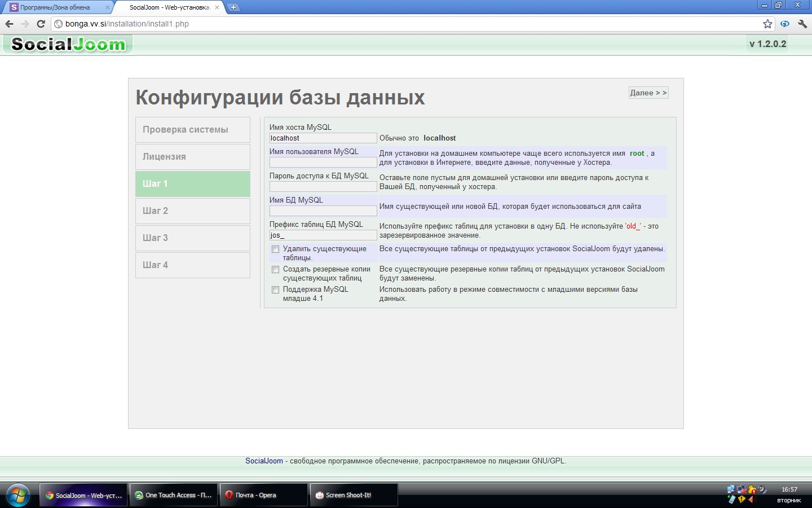Screen dimensions: 812x508
Task: Toggle MySQL older than 4.1 support
Action: point(275,290)
